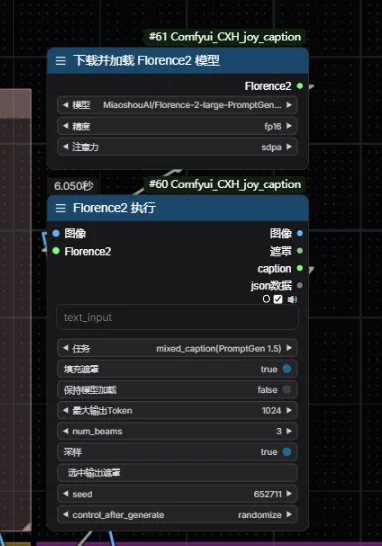Open the 模型 MiaoshouAI Florence-2 dropdown
Screen dimensions: 382x546
pyautogui.click(x=177, y=105)
